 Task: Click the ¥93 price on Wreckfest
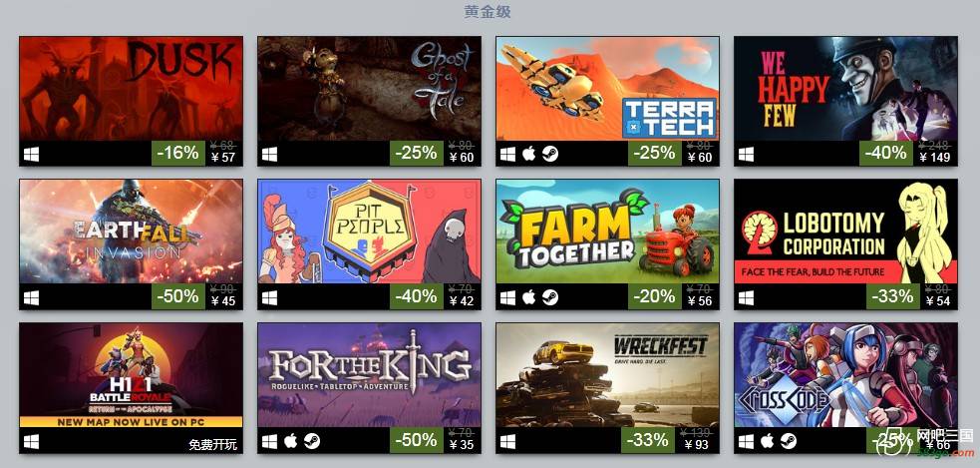point(696,445)
